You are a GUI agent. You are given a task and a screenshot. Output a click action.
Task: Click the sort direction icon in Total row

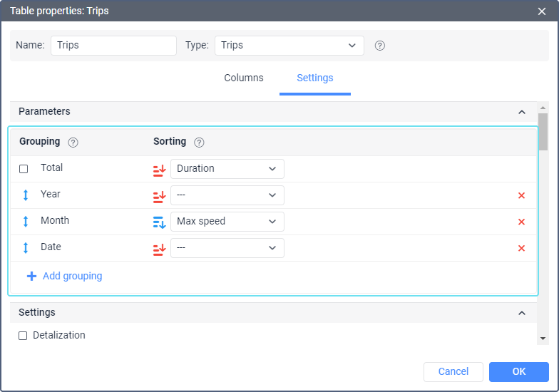[159, 169]
